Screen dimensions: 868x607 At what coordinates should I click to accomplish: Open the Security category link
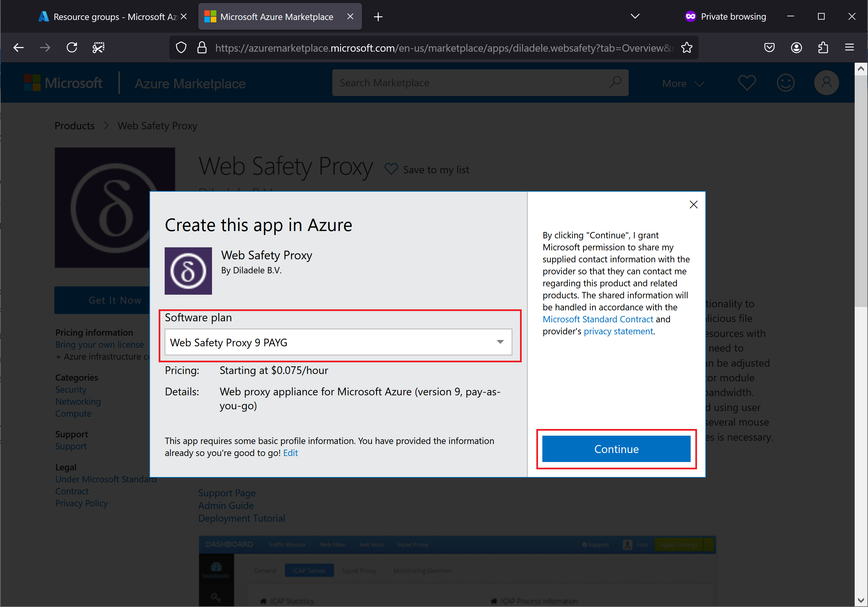(x=71, y=390)
